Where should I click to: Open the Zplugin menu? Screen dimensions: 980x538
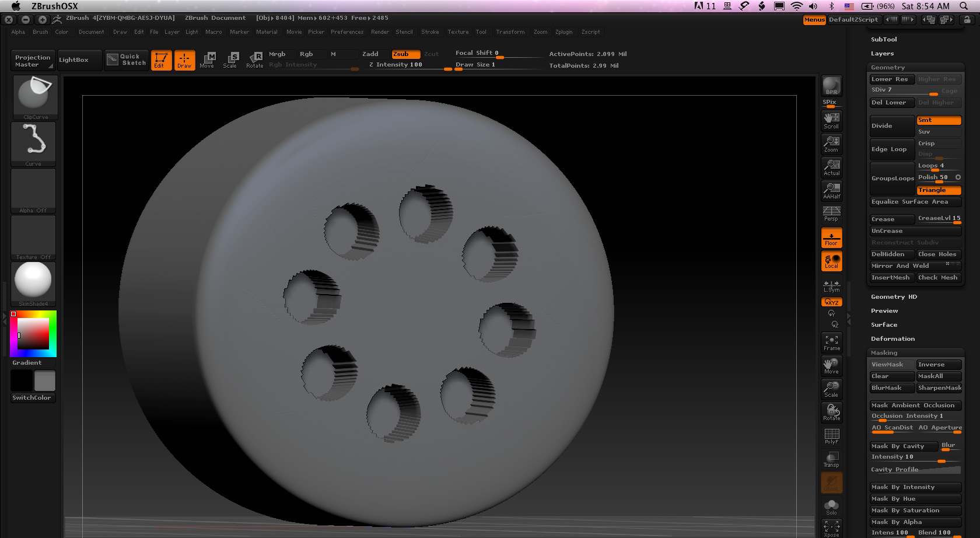(563, 32)
